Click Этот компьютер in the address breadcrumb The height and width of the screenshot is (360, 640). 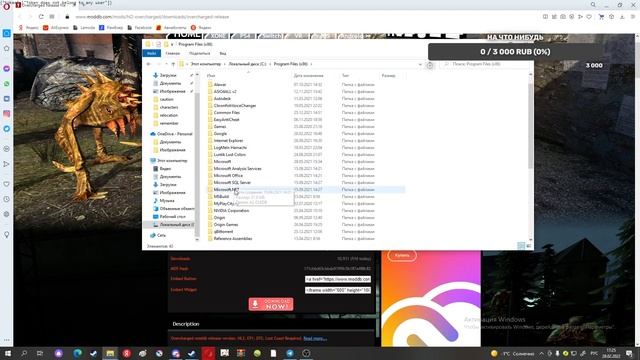pyautogui.click(x=206, y=64)
